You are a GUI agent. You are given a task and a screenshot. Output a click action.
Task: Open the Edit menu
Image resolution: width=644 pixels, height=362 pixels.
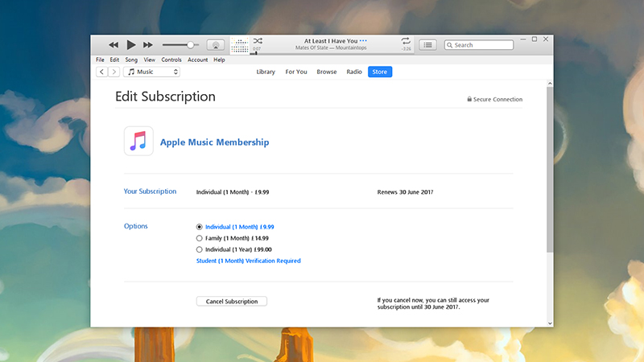(x=114, y=60)
